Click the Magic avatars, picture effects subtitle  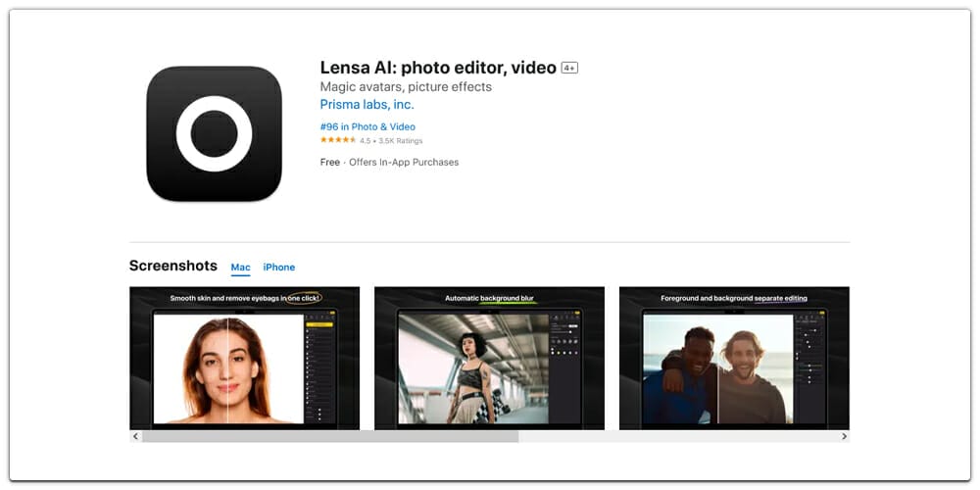click(x=406, y=87)
